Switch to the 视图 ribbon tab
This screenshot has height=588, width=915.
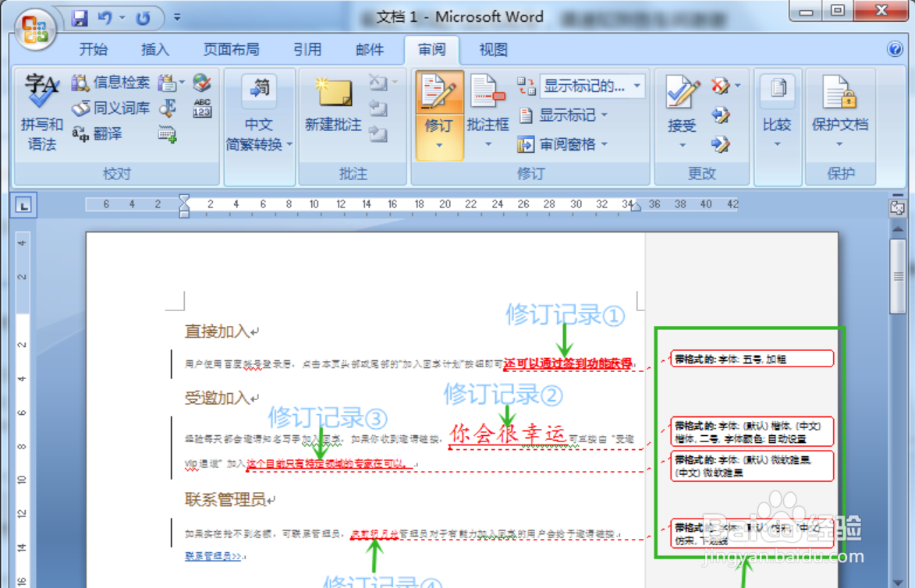(493, 49)
